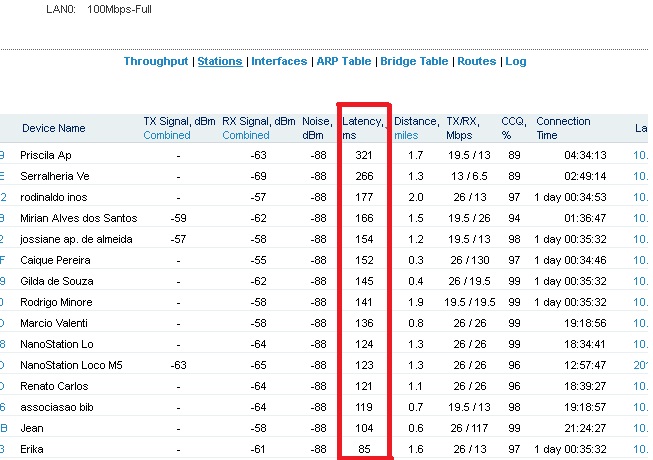The image size is (653, 460).
Task: Select device name associasao bib
Action: (57, 407)
